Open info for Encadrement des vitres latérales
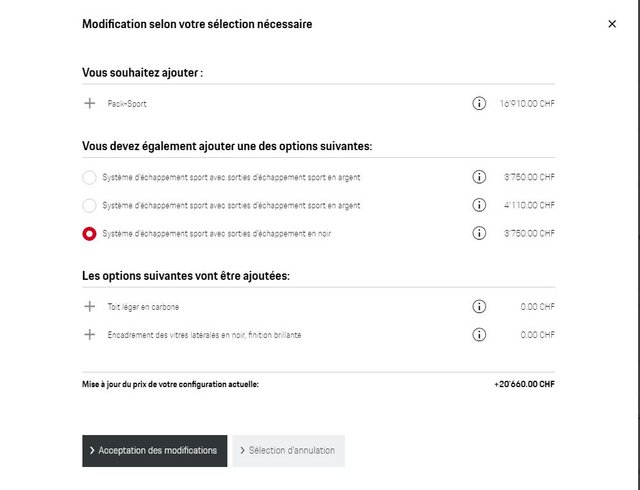640x490 pixels. [479, 334]
